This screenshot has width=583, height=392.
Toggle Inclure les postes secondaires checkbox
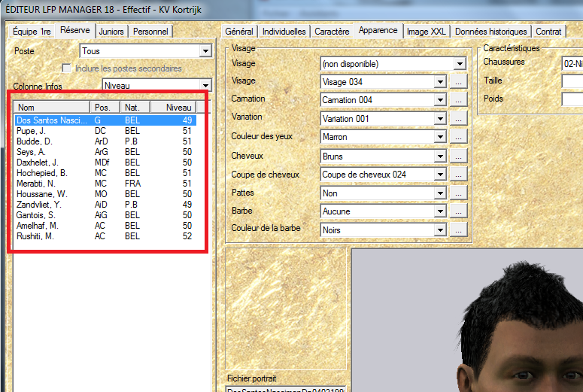tap(66, 68)
